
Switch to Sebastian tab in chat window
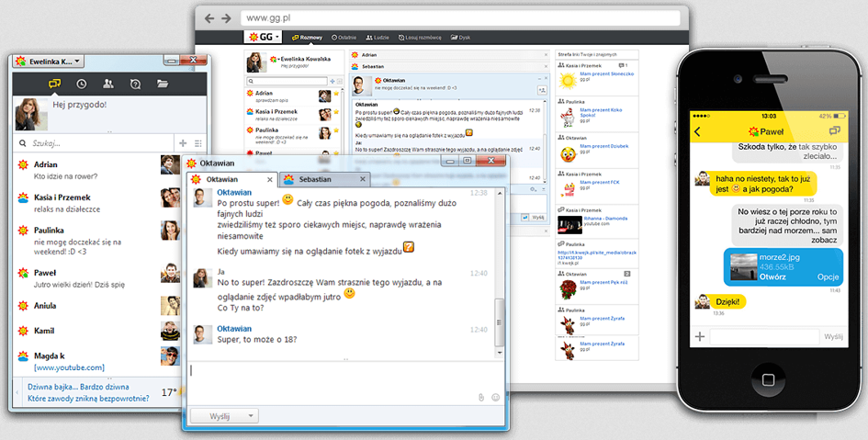pyautogui.click(x=325, y=179)
